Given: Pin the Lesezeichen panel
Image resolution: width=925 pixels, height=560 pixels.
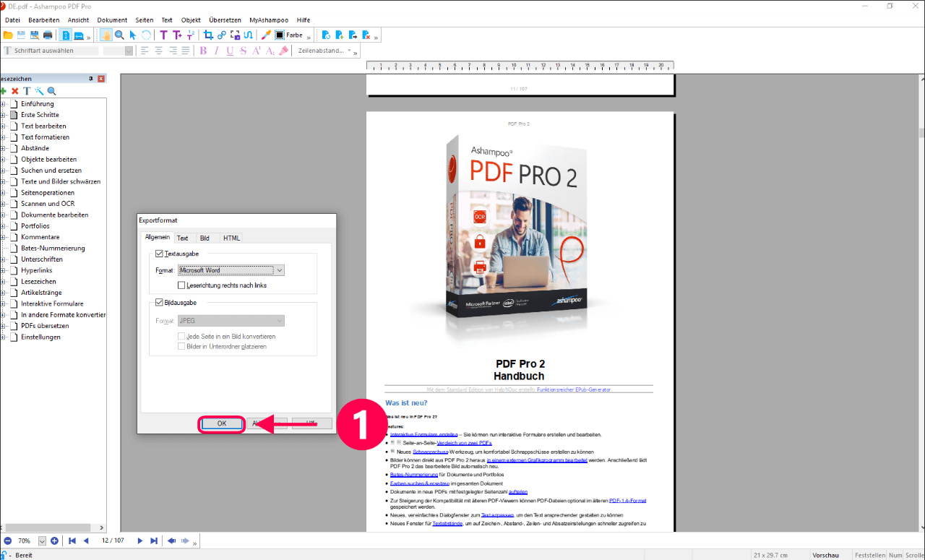Looking at the screenshot, I should [x=91, y=78].
